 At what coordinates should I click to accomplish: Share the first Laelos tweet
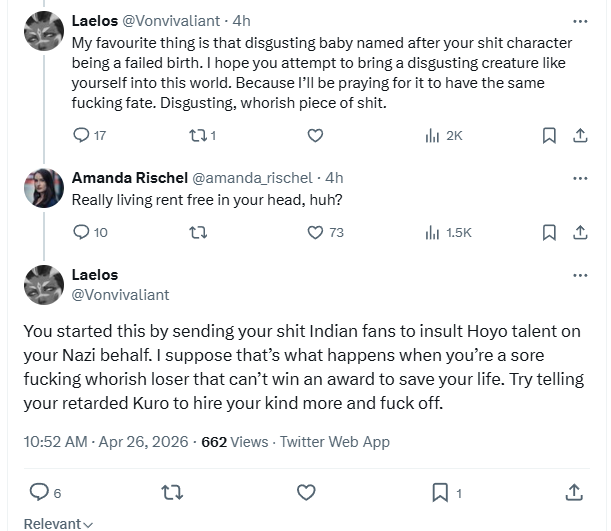578,135
